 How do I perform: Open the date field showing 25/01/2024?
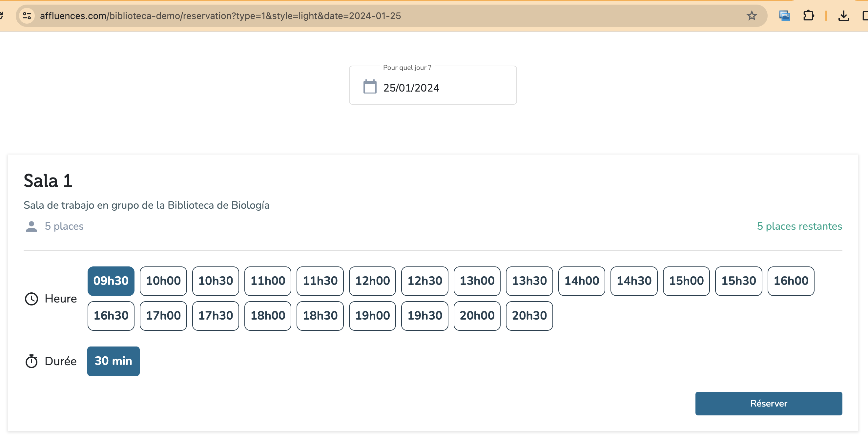[433, 85]
